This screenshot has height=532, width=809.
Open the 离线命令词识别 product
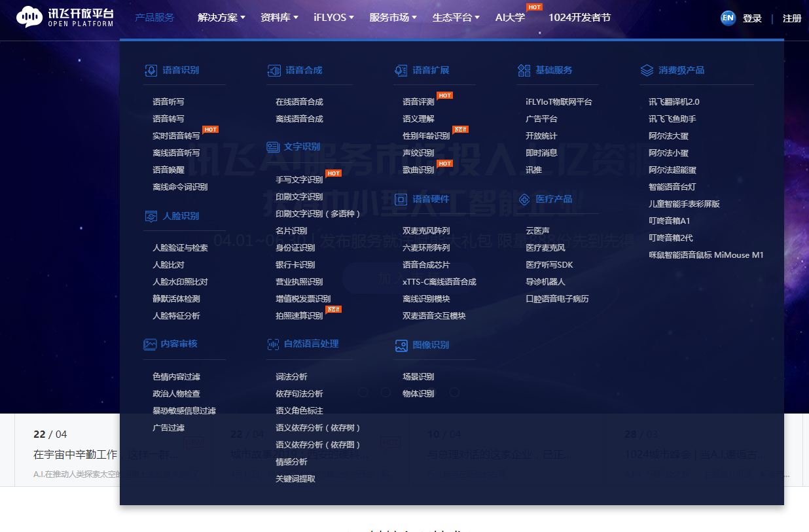point(180,187)
